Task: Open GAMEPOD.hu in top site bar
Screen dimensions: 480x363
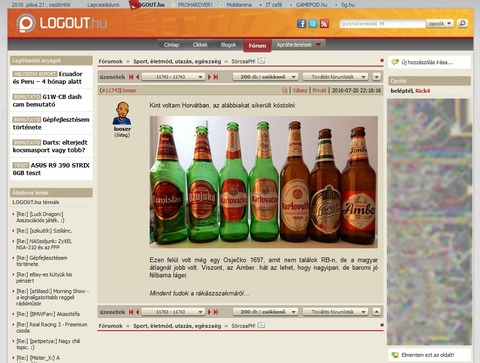Action: click(x=311, y=5)
